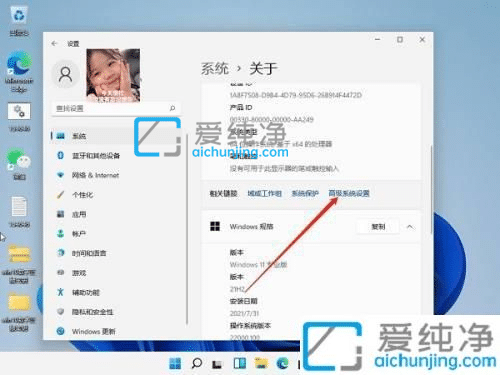Close the Settings window
This screenshot has width=500, height=375.
[x=422, y=39]
